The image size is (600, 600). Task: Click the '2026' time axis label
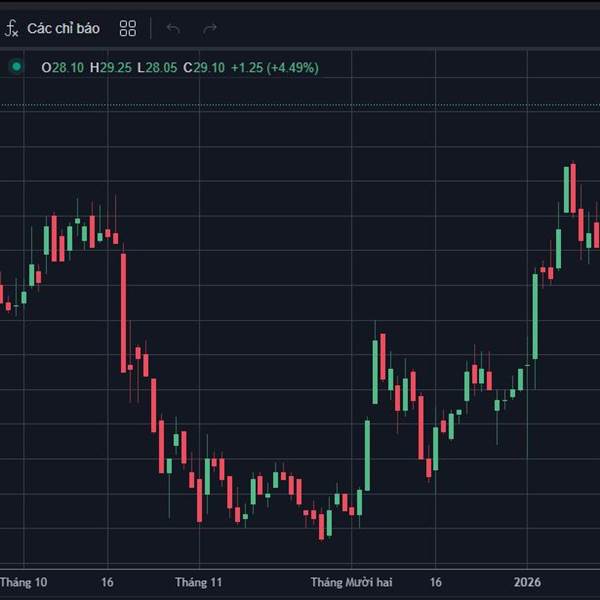coord(527,581)
